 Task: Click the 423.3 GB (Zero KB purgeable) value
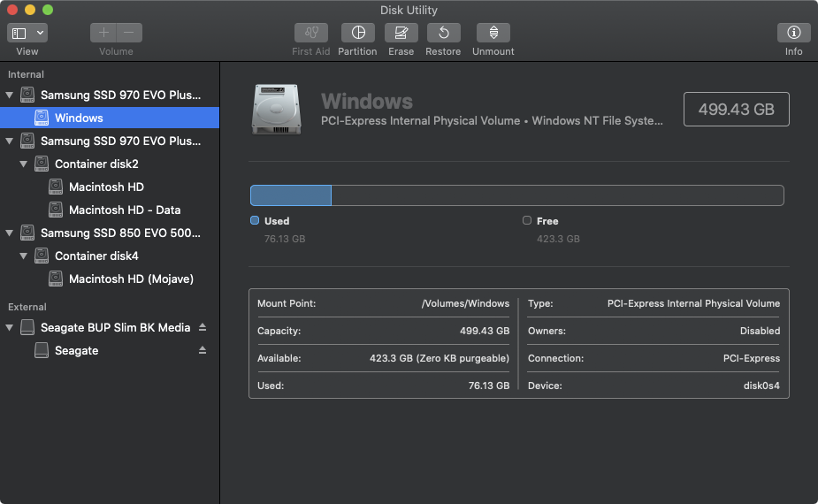(440, 358)
